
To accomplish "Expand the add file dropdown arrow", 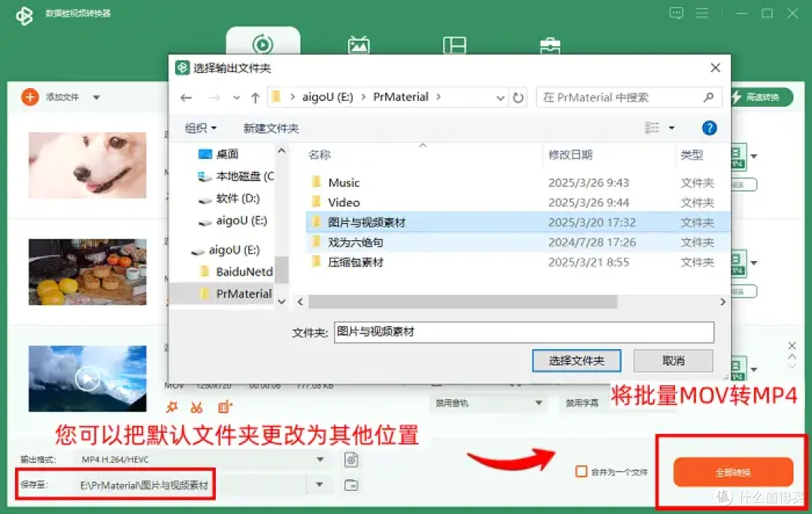I will (96, 97).
